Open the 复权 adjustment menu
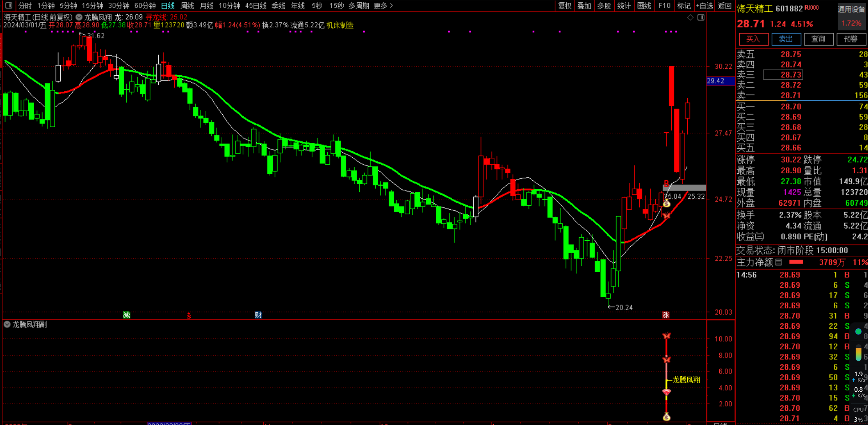868x425 pixels. [x=565, y=5]
